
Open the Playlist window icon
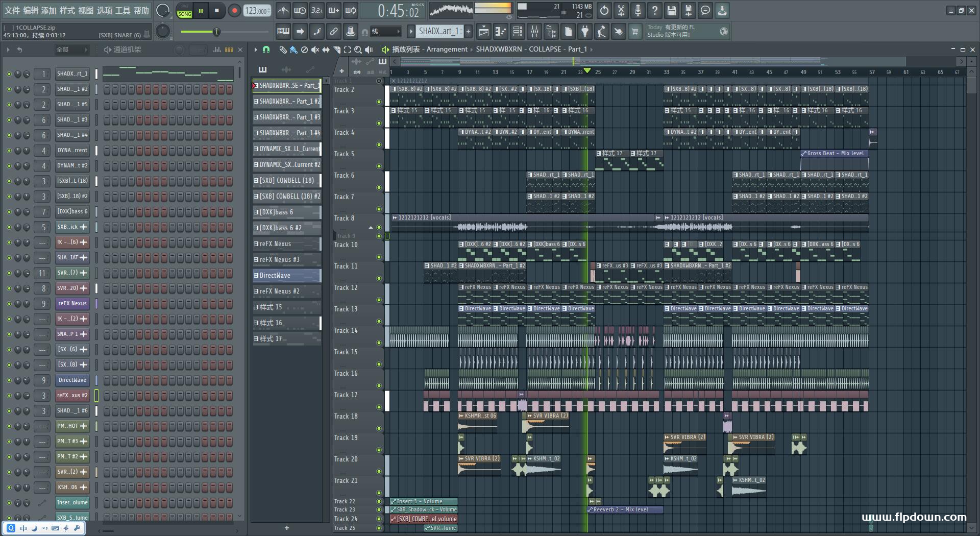coord(484,32)
